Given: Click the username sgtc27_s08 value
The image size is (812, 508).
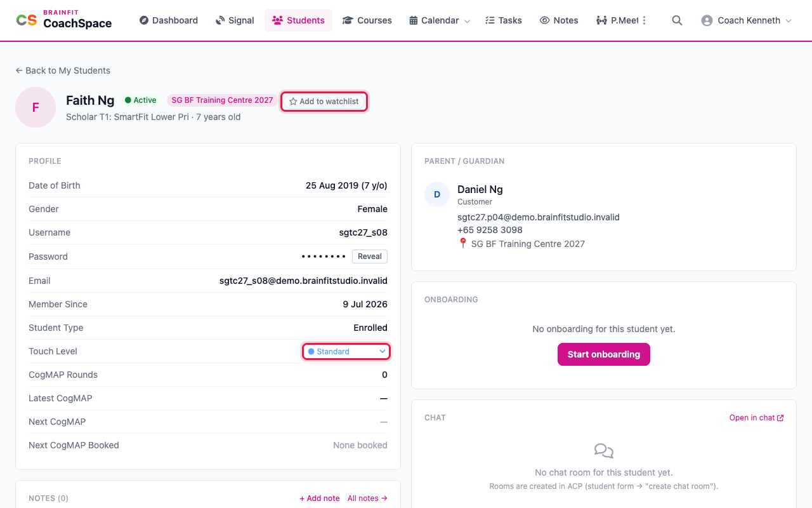Looking at the screenshot, I should tap(363, 232).
